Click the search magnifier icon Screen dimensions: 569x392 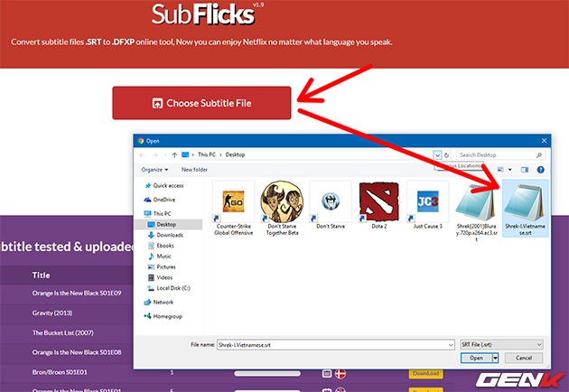[539, 155]
